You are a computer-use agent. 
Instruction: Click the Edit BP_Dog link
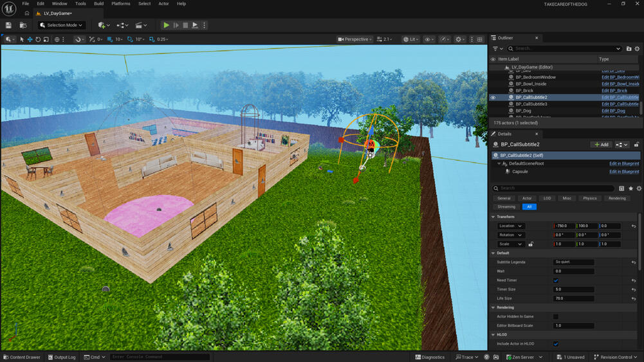point(613,111)
